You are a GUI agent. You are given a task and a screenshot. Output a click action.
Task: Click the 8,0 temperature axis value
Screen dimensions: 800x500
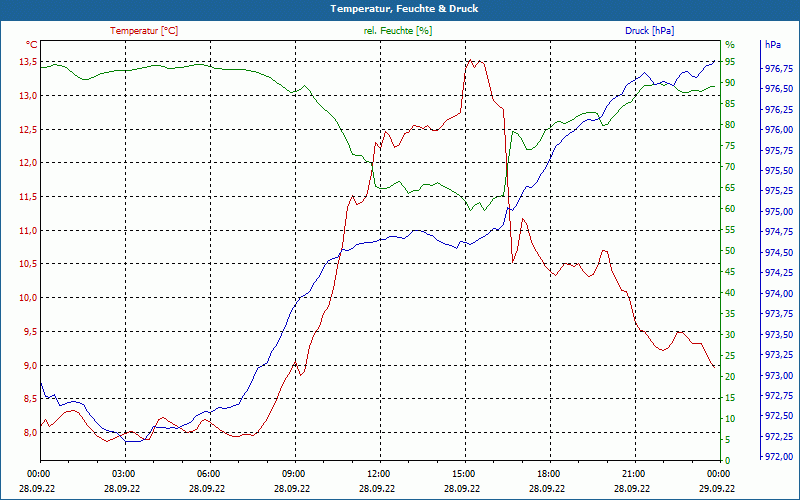30,433
